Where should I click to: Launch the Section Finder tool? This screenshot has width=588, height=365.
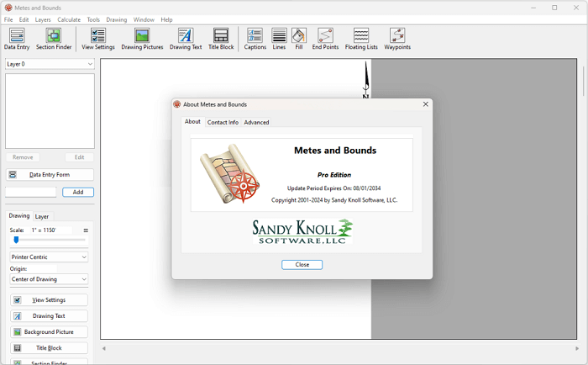point(54,39)
